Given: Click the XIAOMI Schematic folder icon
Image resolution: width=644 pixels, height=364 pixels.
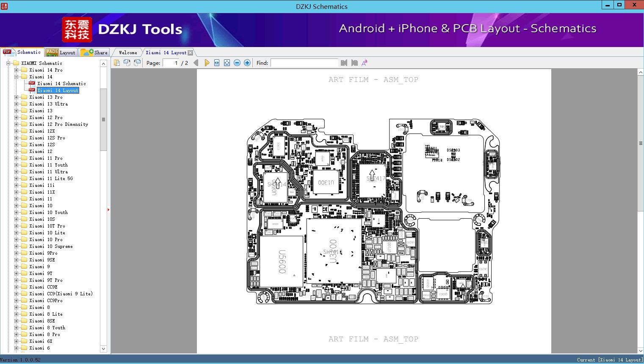Looking at the screenshot, I should tap(16, 63).
